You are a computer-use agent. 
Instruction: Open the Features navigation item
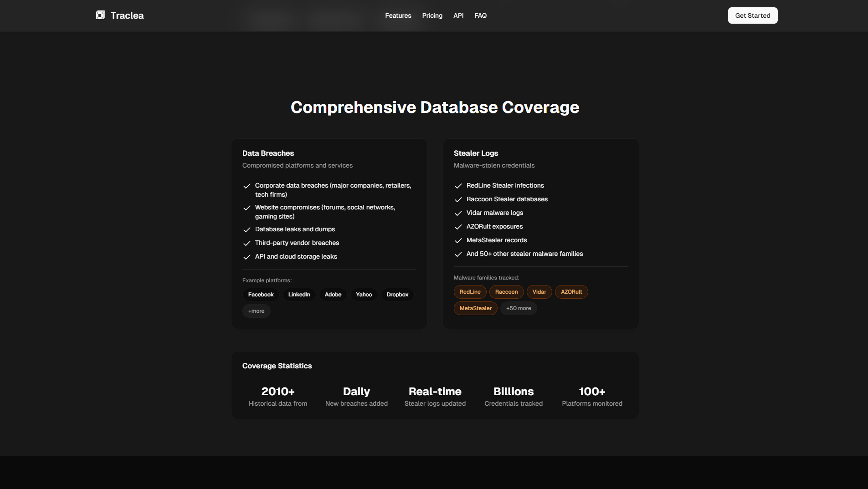point(398,15)
